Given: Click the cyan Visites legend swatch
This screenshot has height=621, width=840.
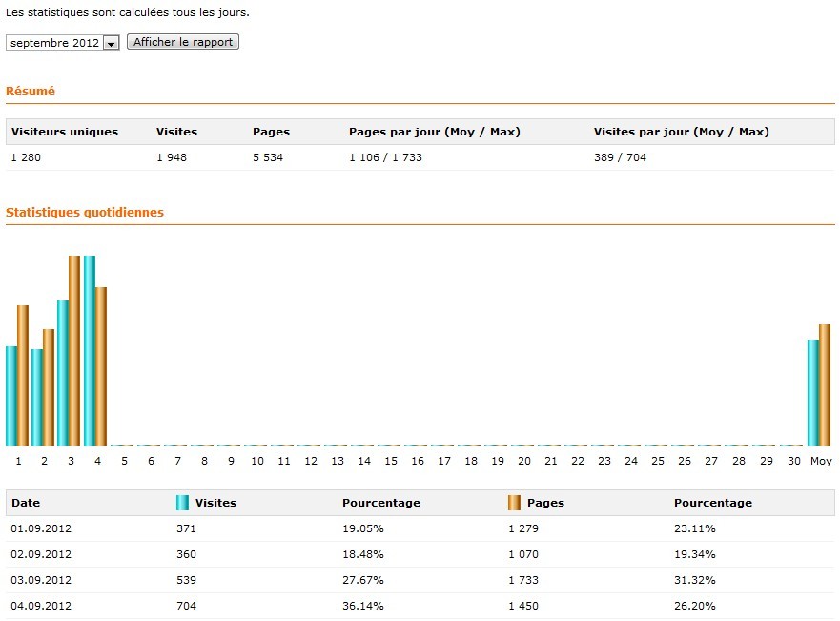Looking at the screenshot, I should pyautogui.click(x=182, y=503).
